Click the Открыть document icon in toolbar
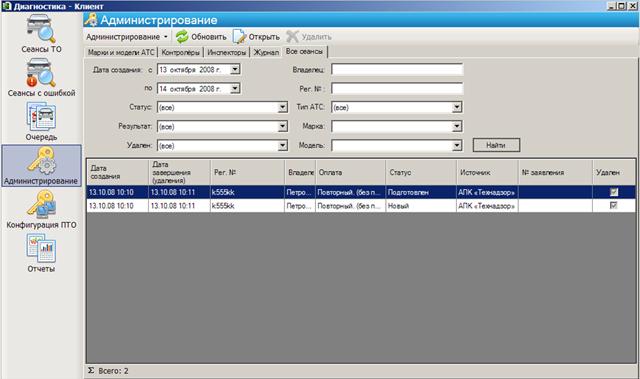The width and height of the screenshot is (640, 379). 239,37
